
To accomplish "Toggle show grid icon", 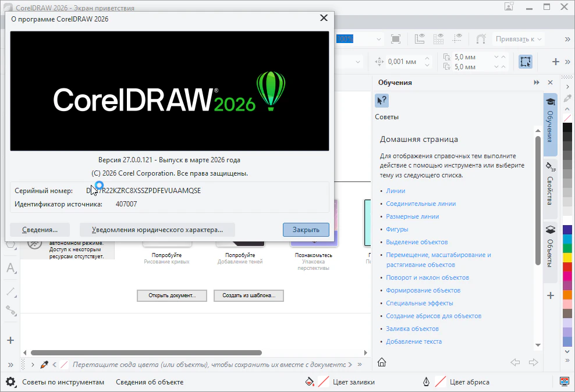I will pos(439,39).
